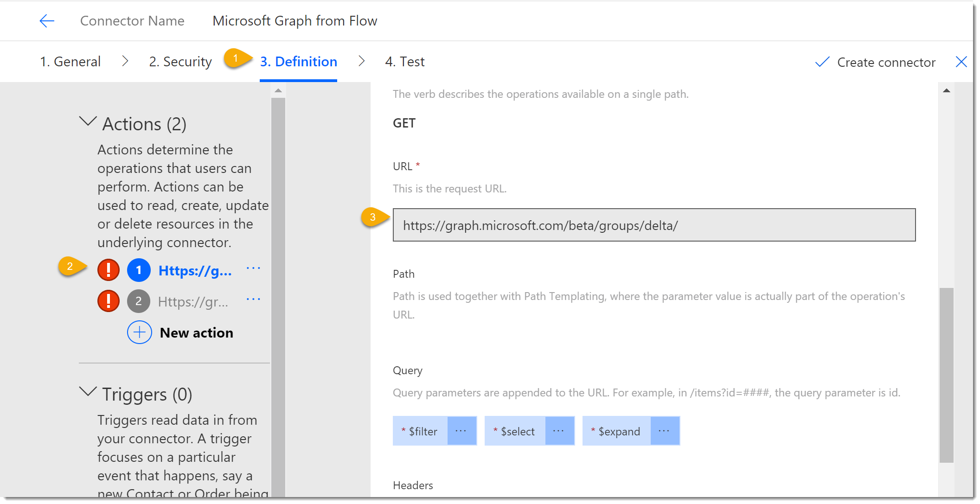Viewport: 980px width, 504px height.
Task: Click the Headers section heading
Action: tap(413, 485)
